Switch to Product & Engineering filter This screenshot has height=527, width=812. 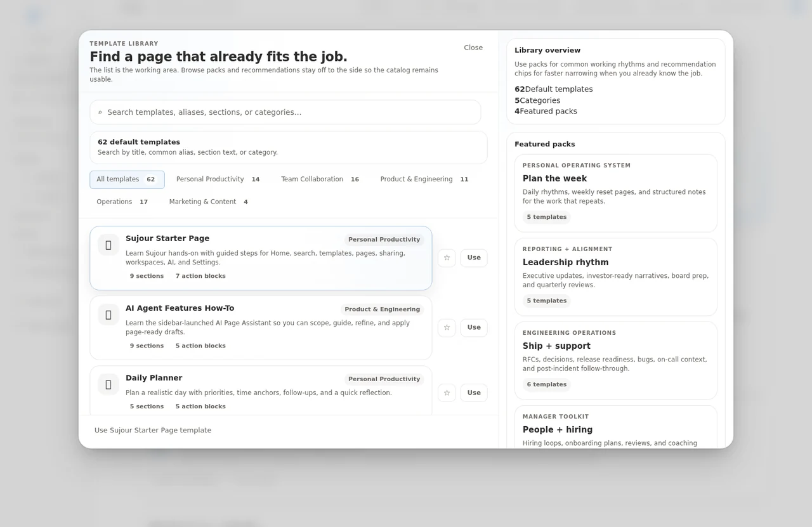coord(424,179)
